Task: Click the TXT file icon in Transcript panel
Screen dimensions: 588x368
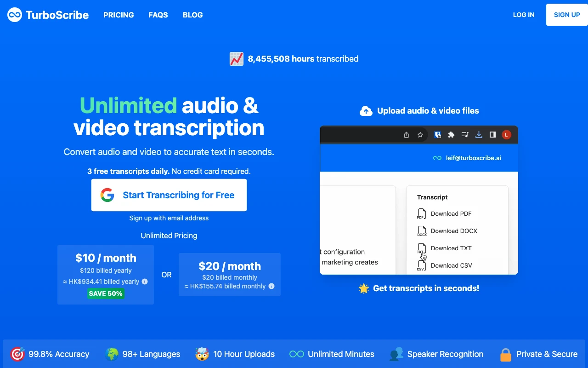Action: coord(421,248)
